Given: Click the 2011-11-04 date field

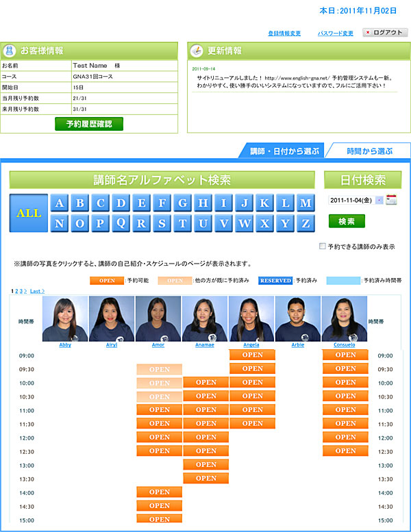Looking at the screenshot, I should click(351, 200).
